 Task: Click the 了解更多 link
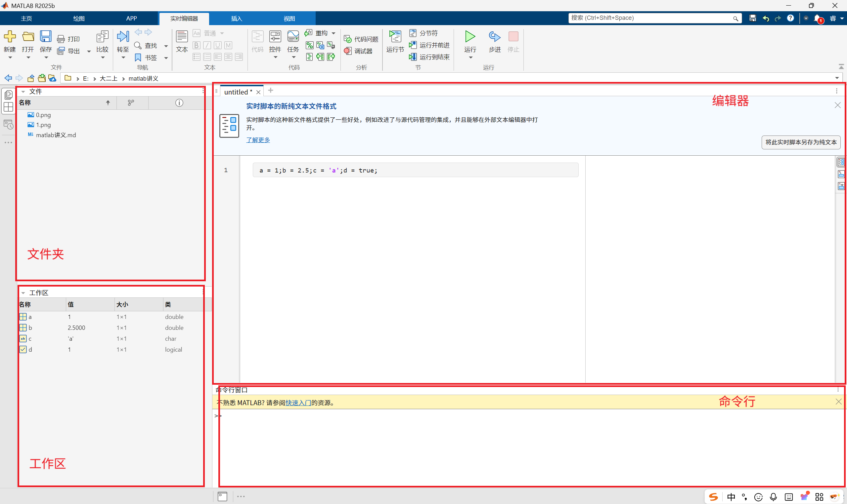tap(258, 140)
